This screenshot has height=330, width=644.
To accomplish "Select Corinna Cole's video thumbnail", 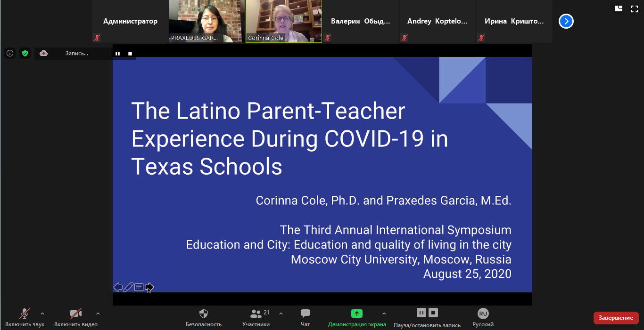I will 283,21.
